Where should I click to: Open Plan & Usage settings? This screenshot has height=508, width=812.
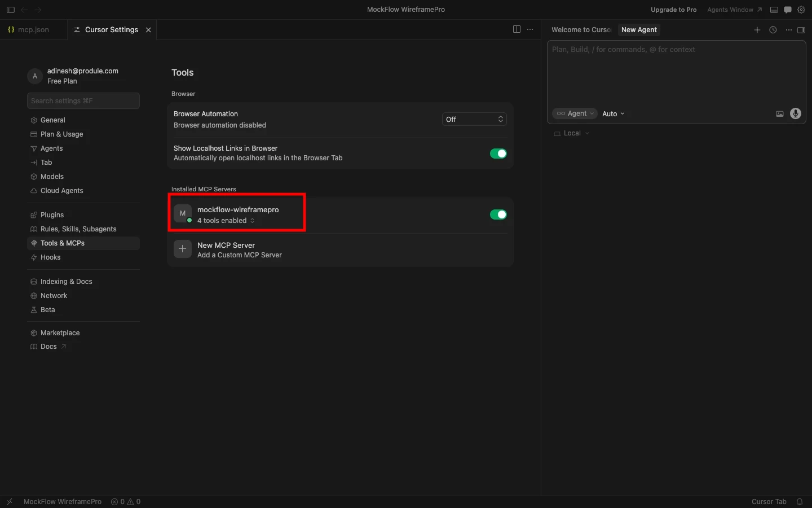[83, 134]
